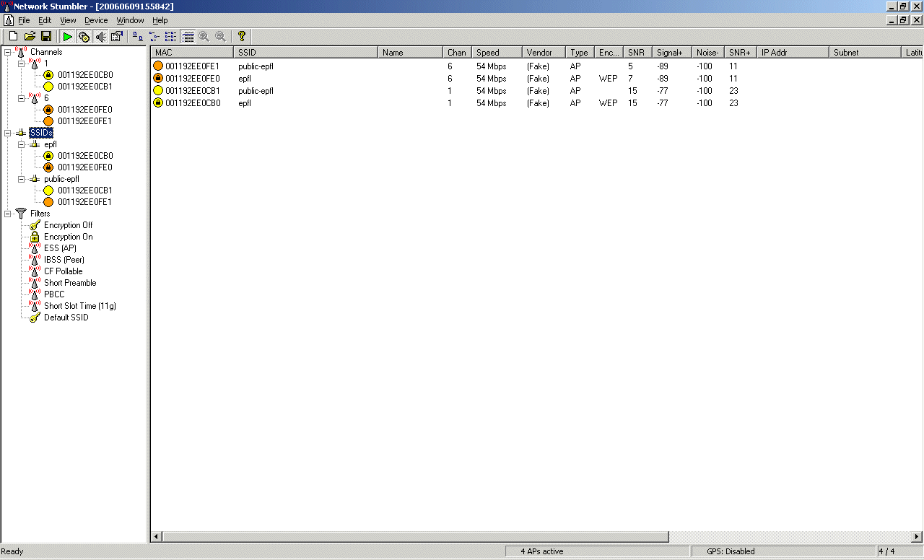Sort by the SNR column header

pos(637,53)
